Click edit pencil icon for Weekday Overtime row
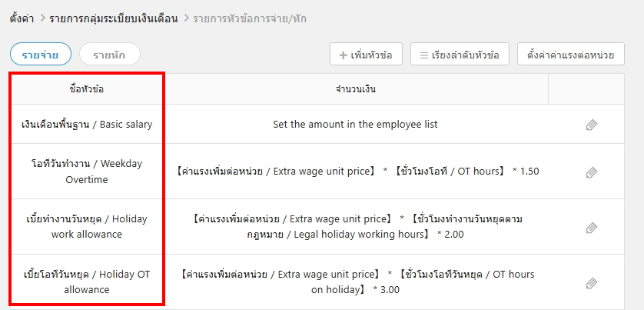 [x=591, y=172]
